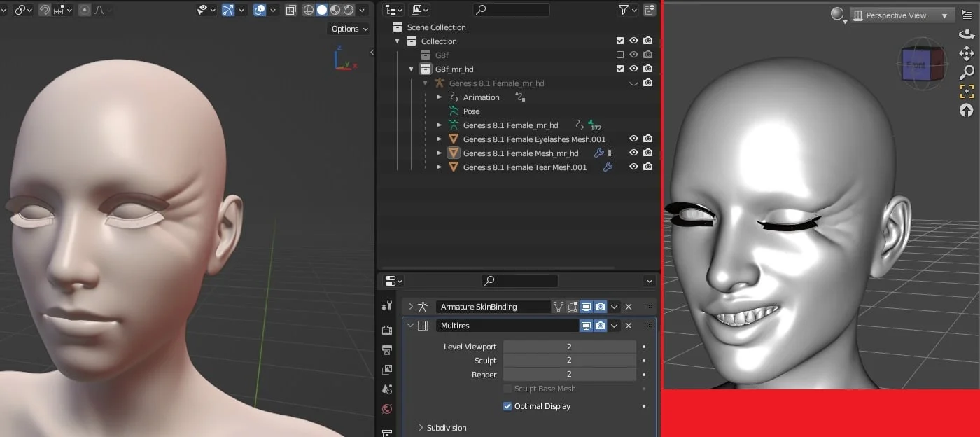This screenshot has height=437, width=980.
Task: Enable the G8f collection exclude checkbox
Action: tap(620, 55)
